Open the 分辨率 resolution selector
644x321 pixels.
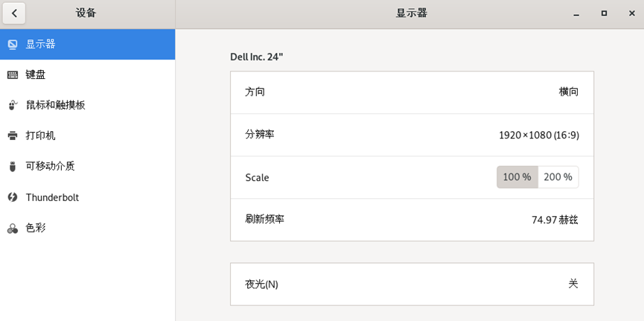click(412, 135)
